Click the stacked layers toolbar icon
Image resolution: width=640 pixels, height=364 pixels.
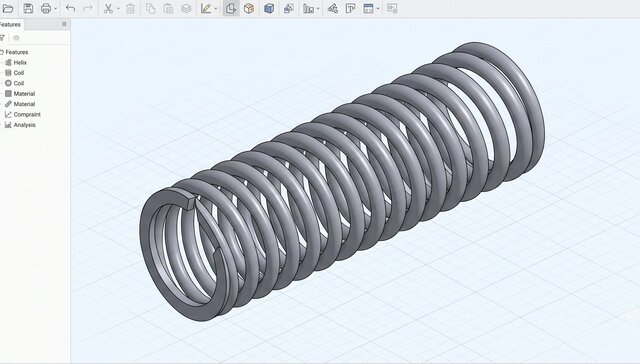click(x=186, y=9)
